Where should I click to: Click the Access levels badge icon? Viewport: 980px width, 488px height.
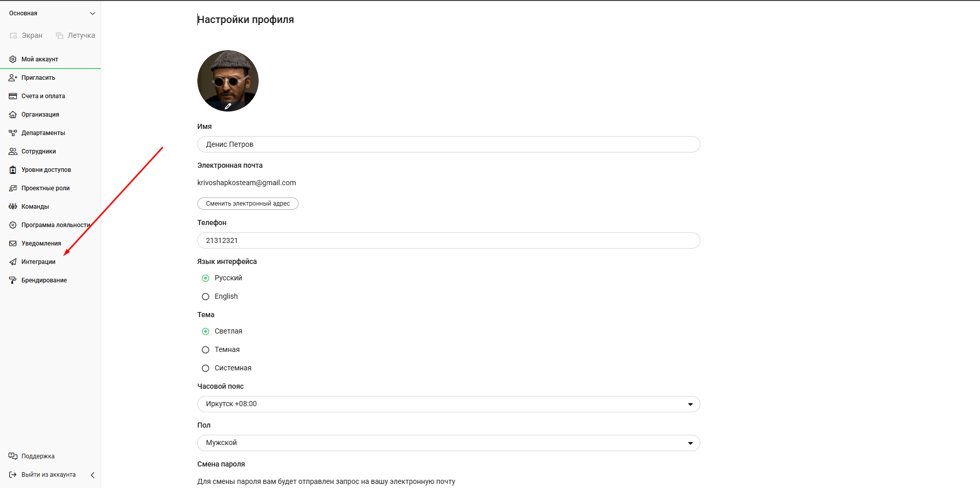click(x=13, y=170)
